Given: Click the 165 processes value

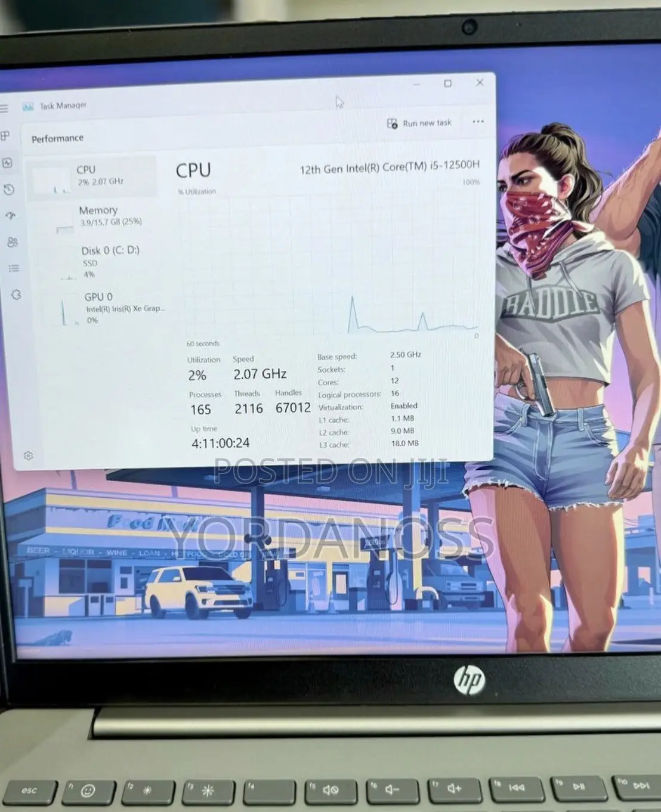Looking at the screenshot, I should [200, 410].
